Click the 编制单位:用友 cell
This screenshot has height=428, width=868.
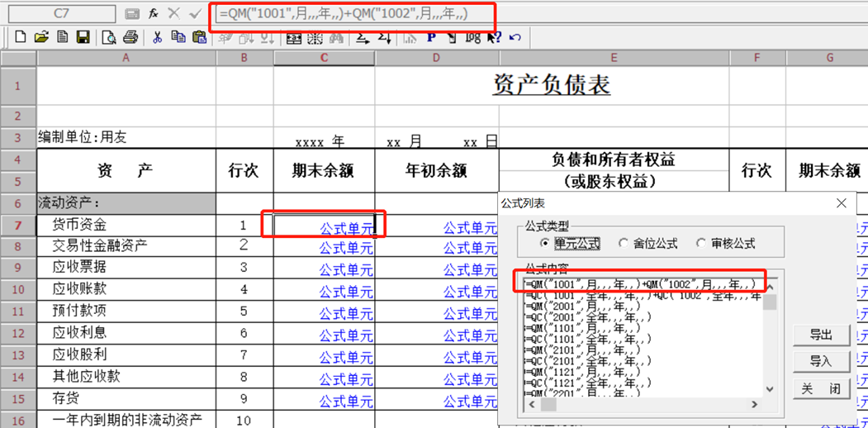point(126,137)
